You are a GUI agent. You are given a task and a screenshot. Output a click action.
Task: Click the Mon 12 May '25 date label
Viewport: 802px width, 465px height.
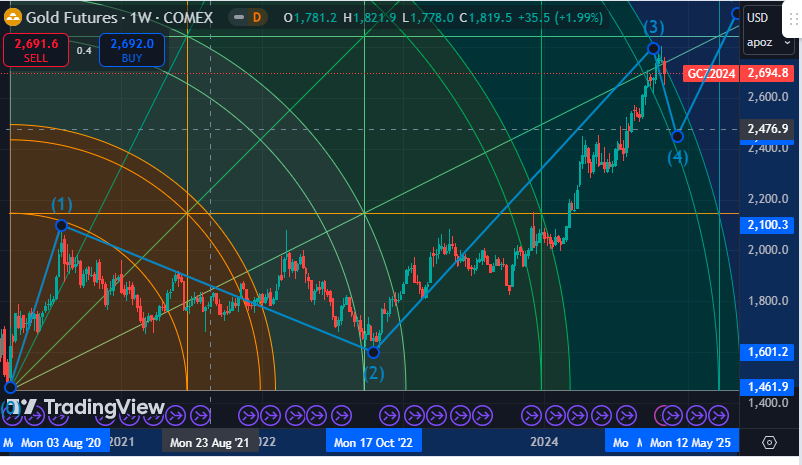pos(690,442)
